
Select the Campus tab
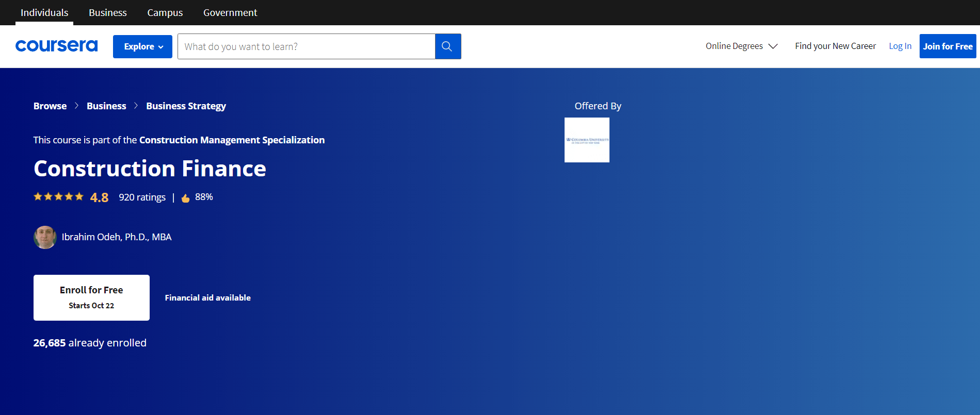(165, 12)
